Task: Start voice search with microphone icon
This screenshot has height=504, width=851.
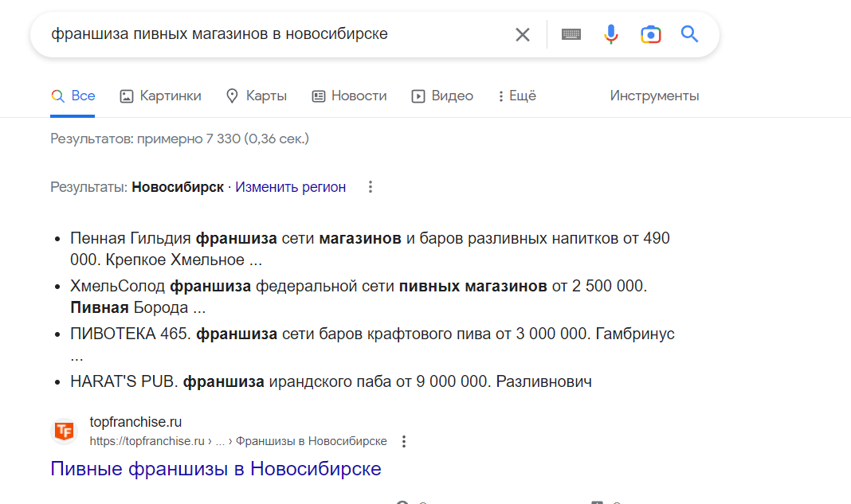Action: pos(611,34)
